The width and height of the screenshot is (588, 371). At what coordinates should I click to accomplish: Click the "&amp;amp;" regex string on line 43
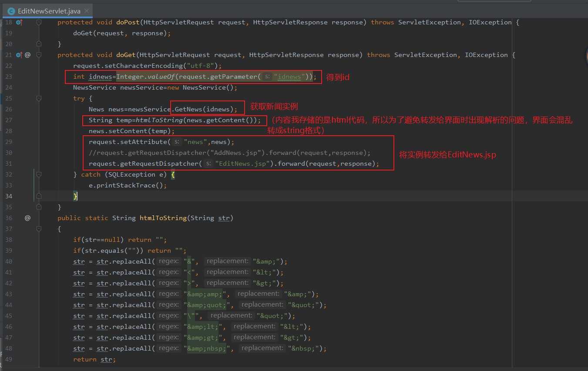[x=205, y=294]
